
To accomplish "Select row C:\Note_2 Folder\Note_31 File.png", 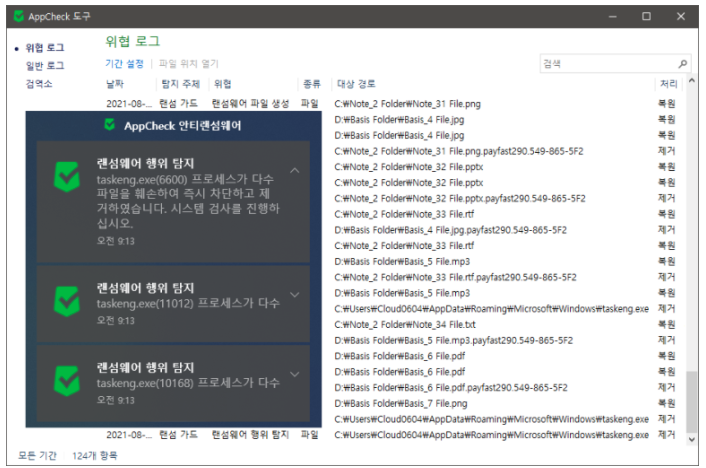I will (407, 104).
